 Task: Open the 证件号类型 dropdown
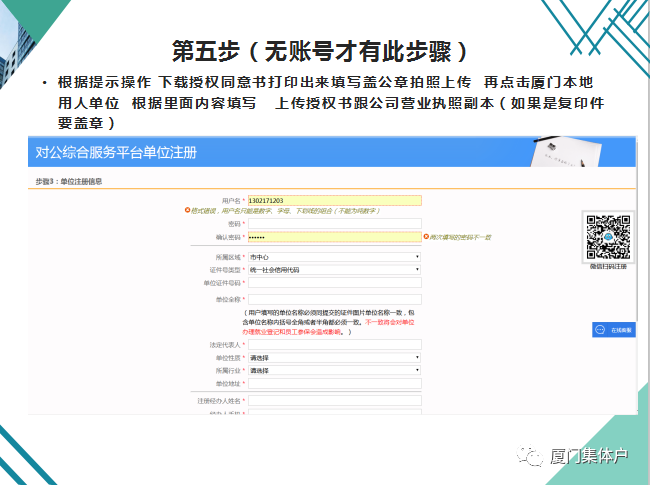[334, 270]
